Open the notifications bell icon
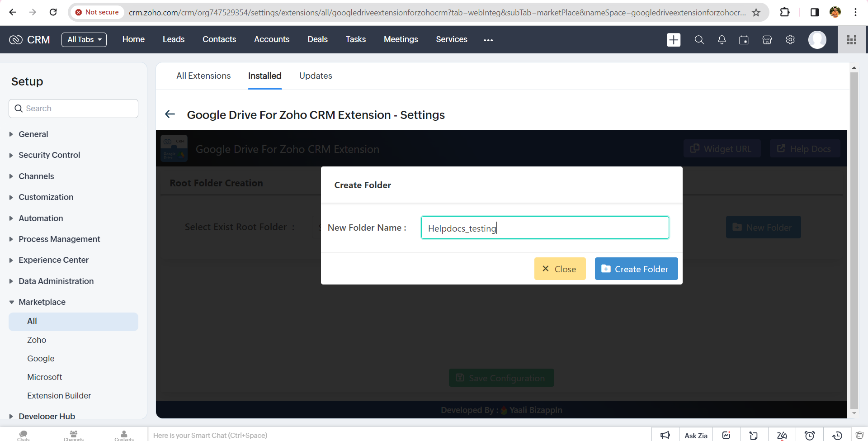This screenshot has height=441, width=868. (722, 40)
